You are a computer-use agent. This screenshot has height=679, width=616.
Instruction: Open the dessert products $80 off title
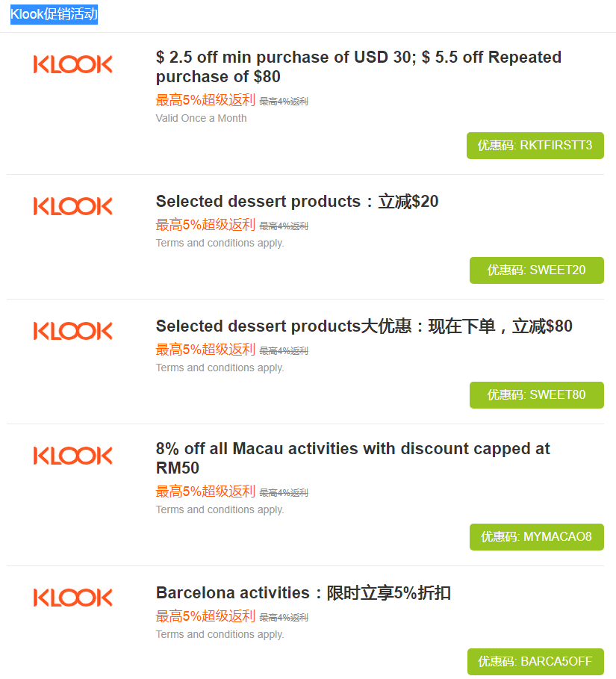coord(364,326)
